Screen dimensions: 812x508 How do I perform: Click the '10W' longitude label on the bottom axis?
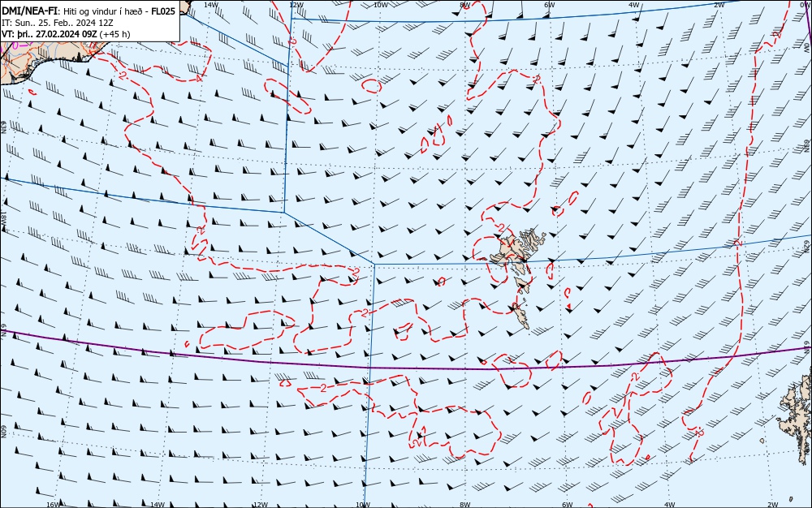[x=363, y=505]
